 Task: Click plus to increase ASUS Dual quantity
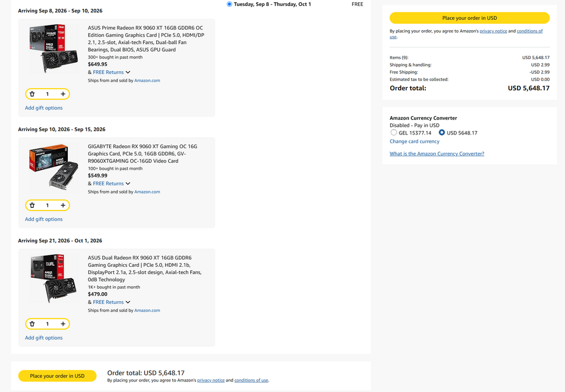click(x=63, y=324)
